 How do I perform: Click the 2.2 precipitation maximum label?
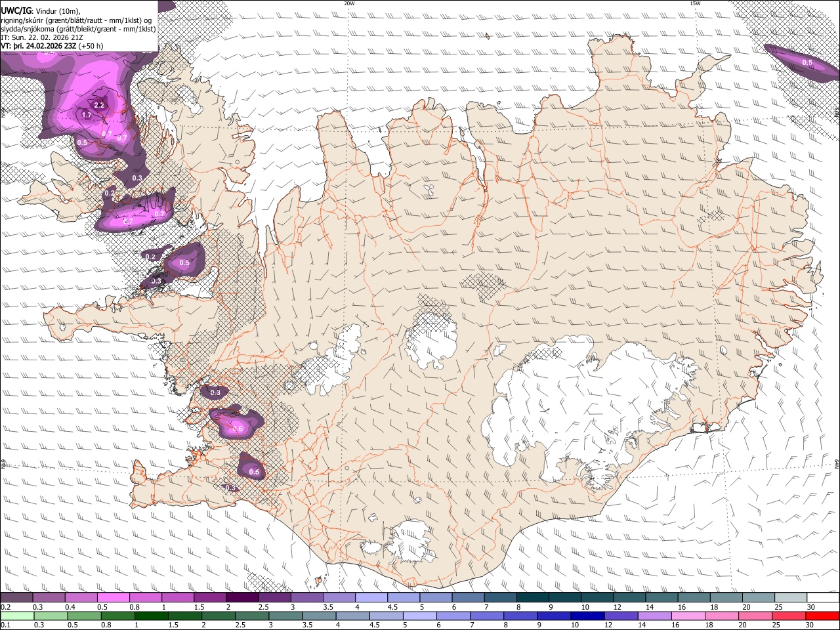pos(100,105)
